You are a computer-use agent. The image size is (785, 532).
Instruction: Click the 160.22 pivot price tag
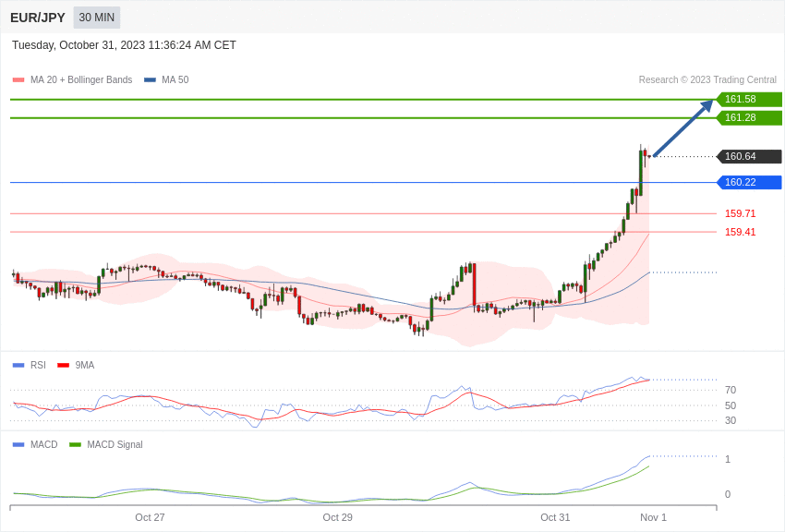[x=749, y=182]
